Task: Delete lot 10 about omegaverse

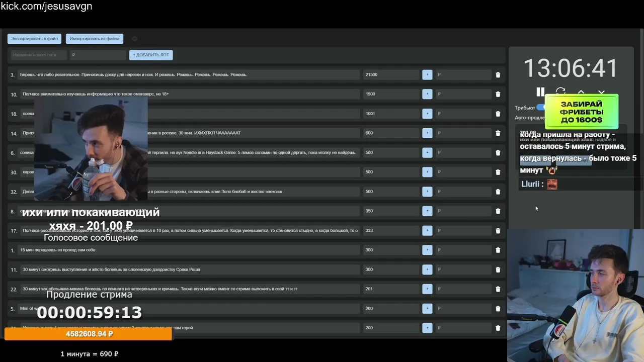Action: point(498,94)
